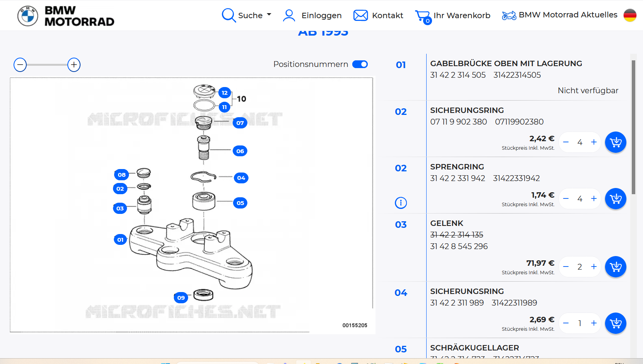Show info for SPRENGRING part
643x364 pixels.
(401, 203)
